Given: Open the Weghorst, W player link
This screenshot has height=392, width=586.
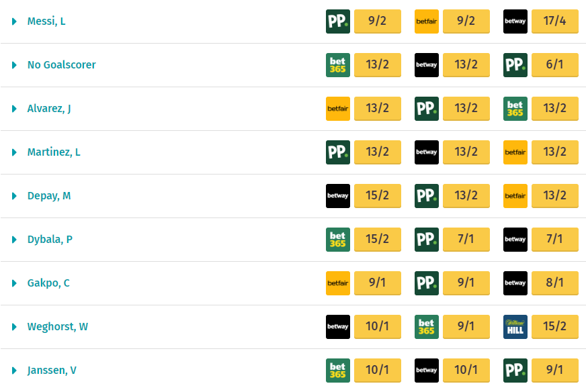Looking at the screenshot, I should tap(58, 327).
